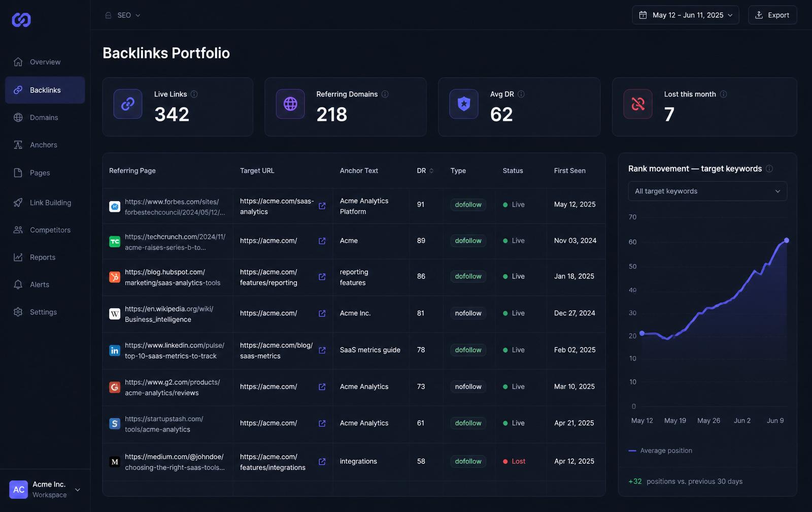Toggle the Average position legend item

[660, 451]
